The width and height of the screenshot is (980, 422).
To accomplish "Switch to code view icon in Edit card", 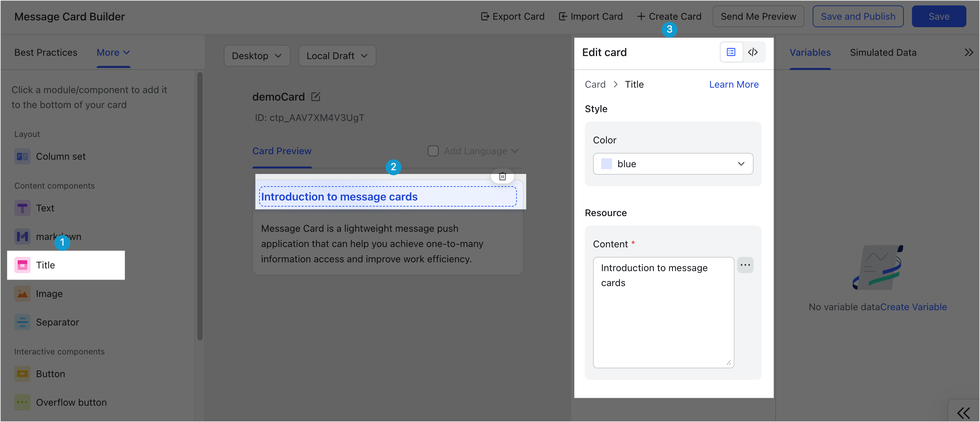I will [753, 52].
